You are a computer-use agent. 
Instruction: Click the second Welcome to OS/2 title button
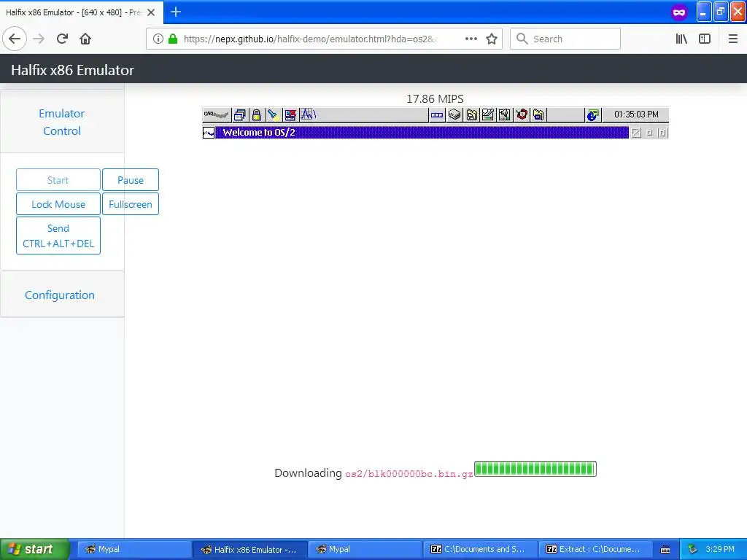pyautogui.click(x=649, y=133)
